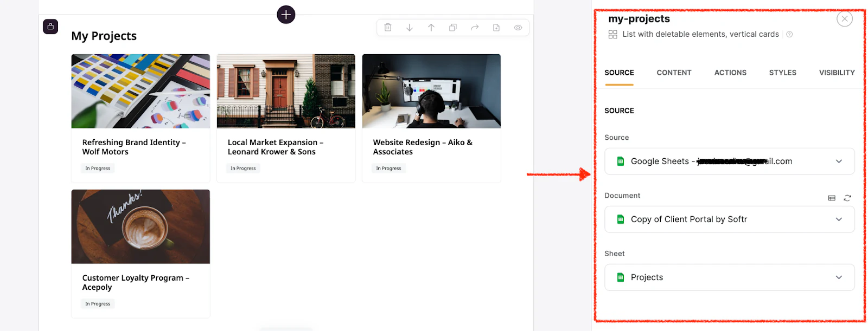Delete block with the trash icon
868x331 pixels.
(388, 28)
